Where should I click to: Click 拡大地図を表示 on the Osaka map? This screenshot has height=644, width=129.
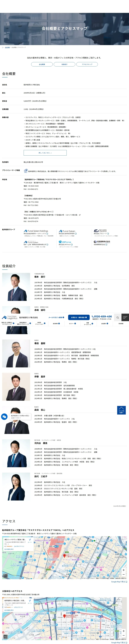(x=9, y=610)
